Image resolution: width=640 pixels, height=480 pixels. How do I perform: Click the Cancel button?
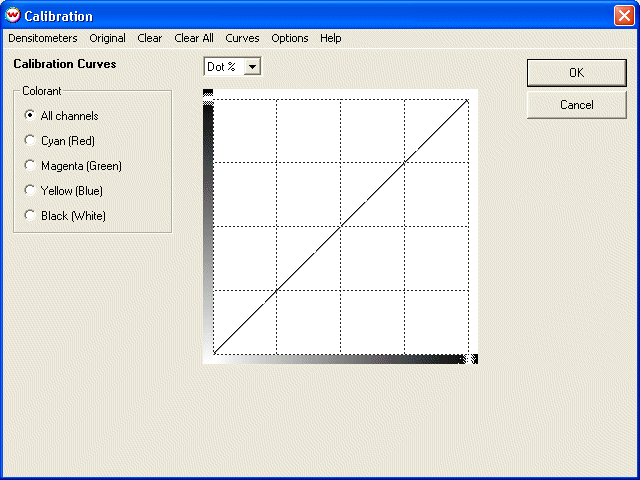tap(576, 105)
